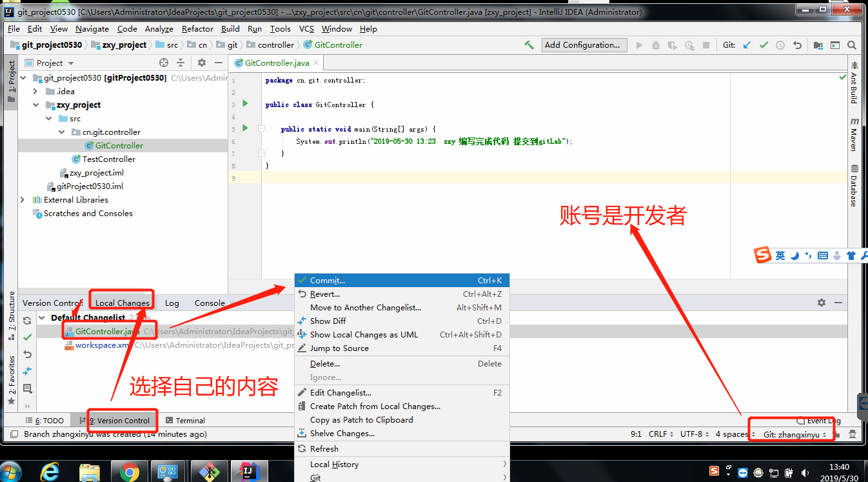Click the Run Anything icon in toolbar

[835, 45]
